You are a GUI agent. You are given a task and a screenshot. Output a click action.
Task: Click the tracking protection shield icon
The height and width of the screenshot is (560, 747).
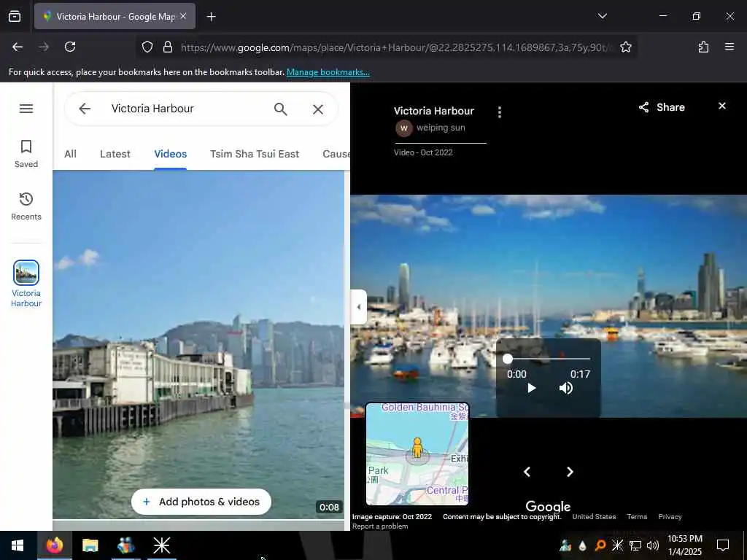click(x=147, y=47)
